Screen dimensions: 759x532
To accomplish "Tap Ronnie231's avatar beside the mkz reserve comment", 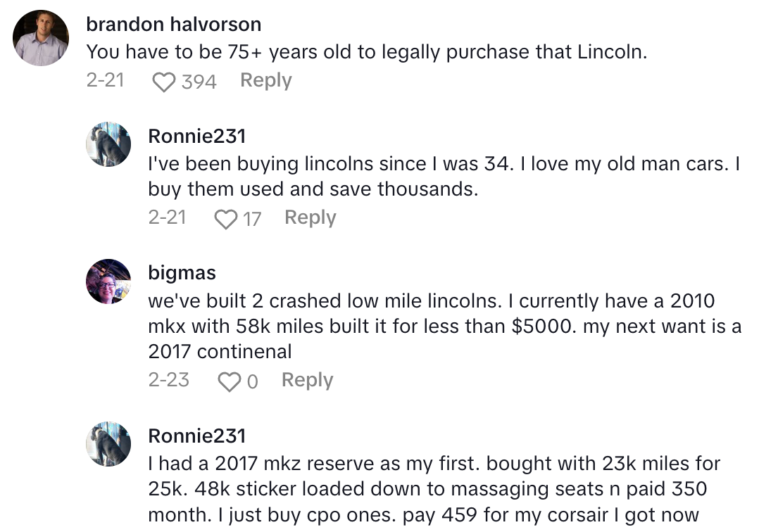I will pyautogui.click(x=108, y=445).
